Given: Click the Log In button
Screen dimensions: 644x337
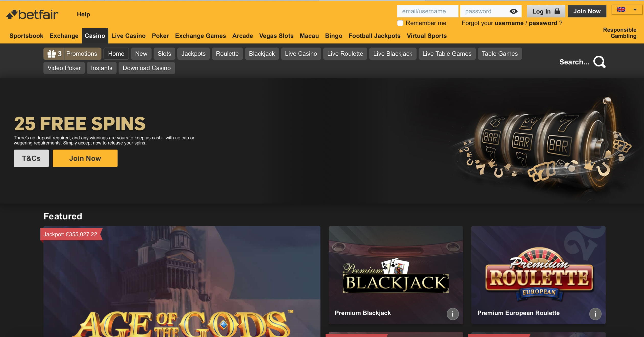Looking at the screenshot, I should [546, 11].
